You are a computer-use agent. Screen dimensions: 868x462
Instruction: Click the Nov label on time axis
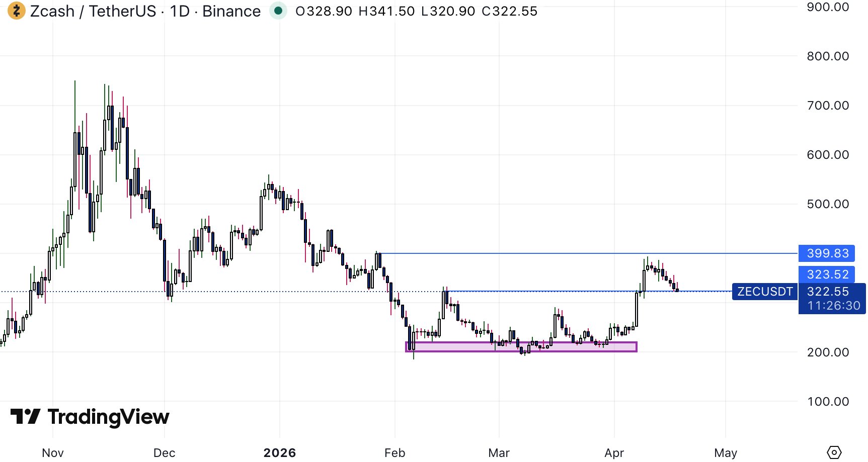click(x=52, y=453)
